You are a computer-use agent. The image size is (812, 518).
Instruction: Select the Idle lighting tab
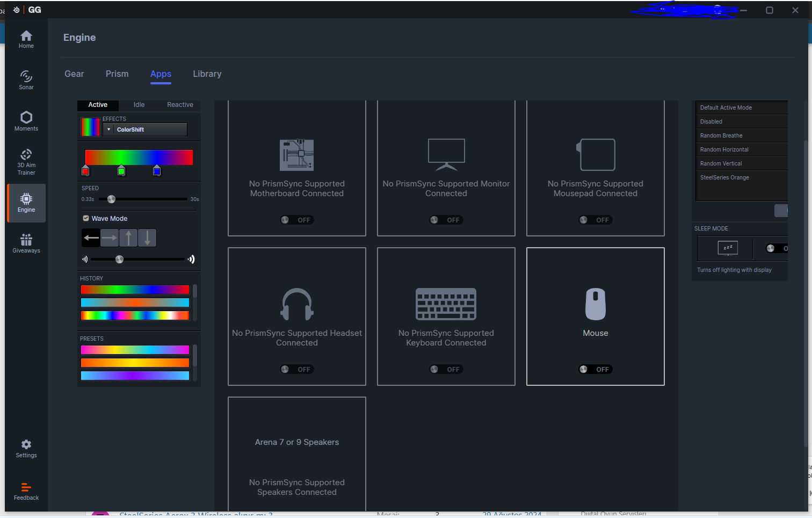(139, 105)
